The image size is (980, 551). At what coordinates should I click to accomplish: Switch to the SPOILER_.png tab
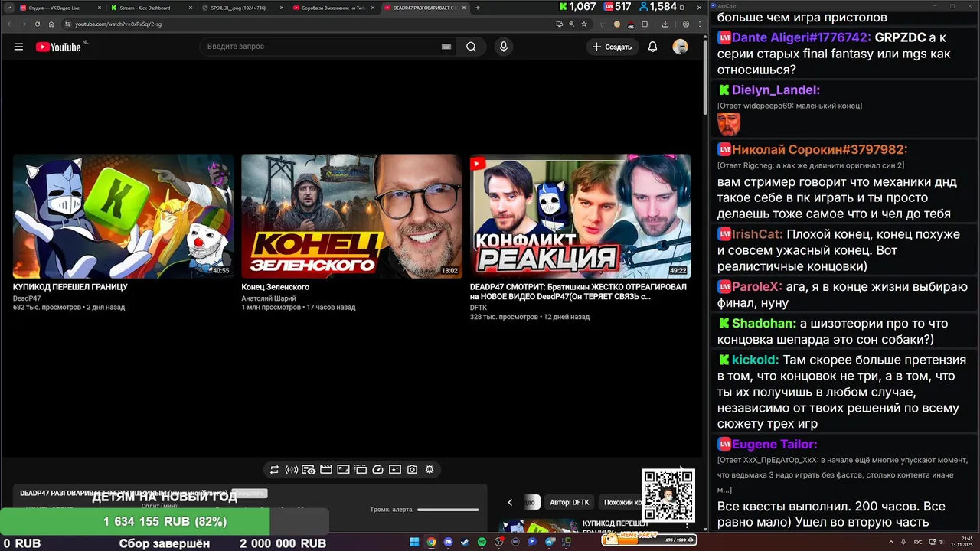[x=242, y=8]
